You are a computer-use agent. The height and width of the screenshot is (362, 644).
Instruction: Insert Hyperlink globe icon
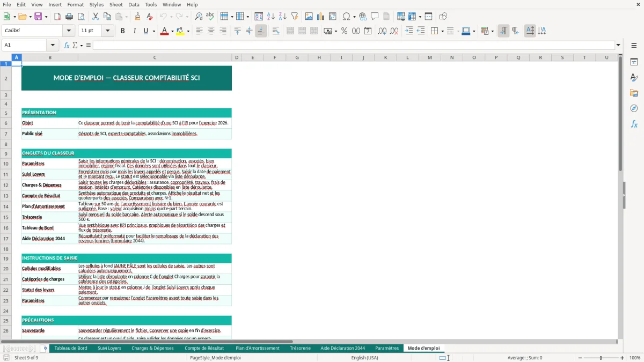[x=363, y=17]
